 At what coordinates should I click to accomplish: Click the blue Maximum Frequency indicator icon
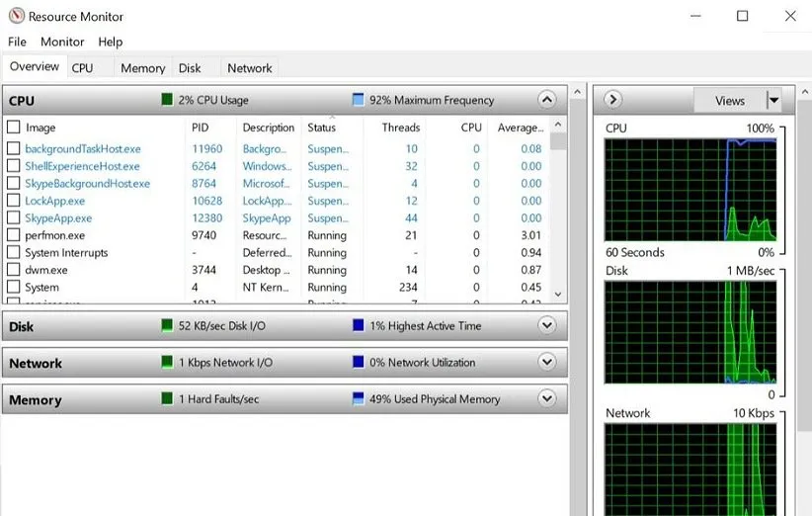(x=359, y=100)
